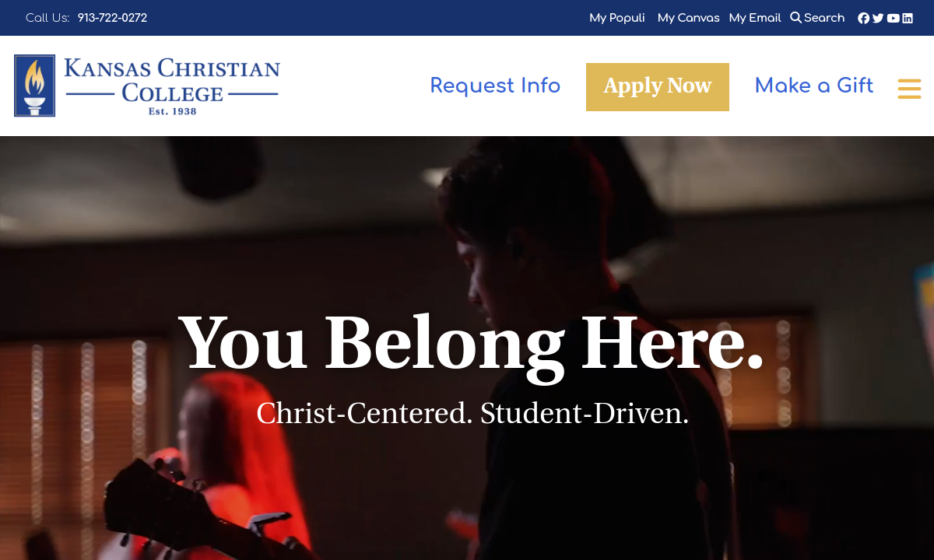This screenshot has height=560, width=934.
Task: Select the Make a Gift link
Action: click(x=814, y=86)
